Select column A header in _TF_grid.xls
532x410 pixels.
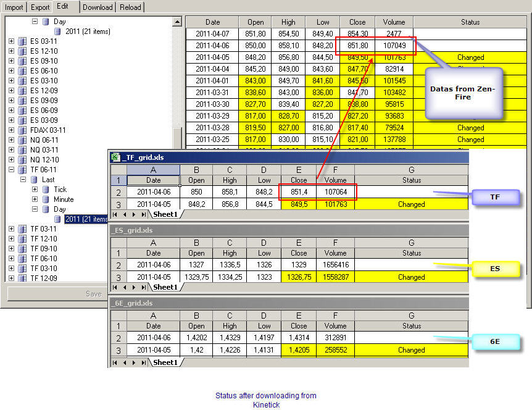point(153,170)
